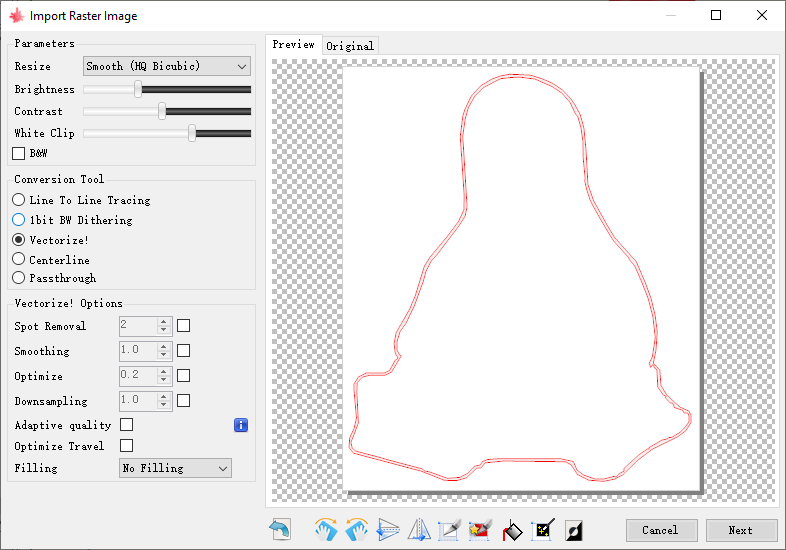786x550 pixels.
Task: Select 1bit BW Dithering option
Action: 19,220
